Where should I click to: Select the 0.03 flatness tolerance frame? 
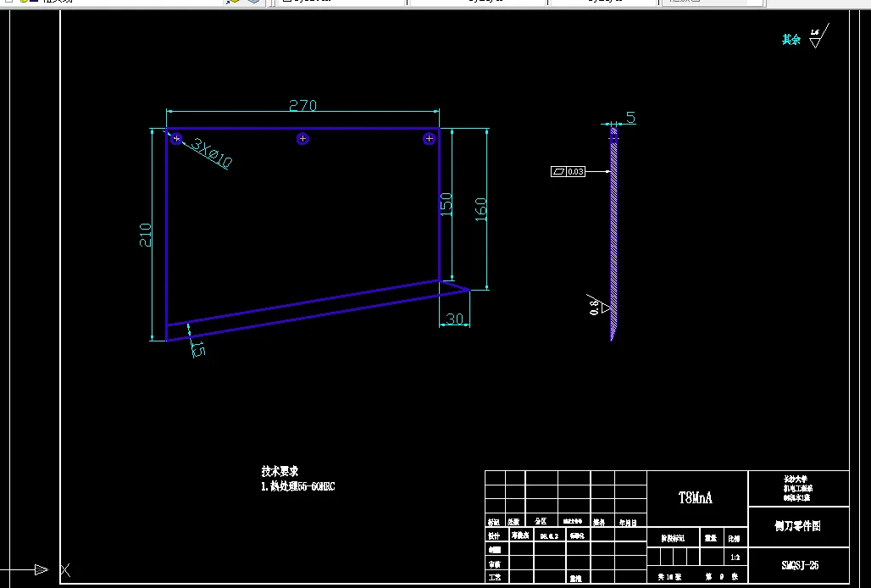[569, 171]
